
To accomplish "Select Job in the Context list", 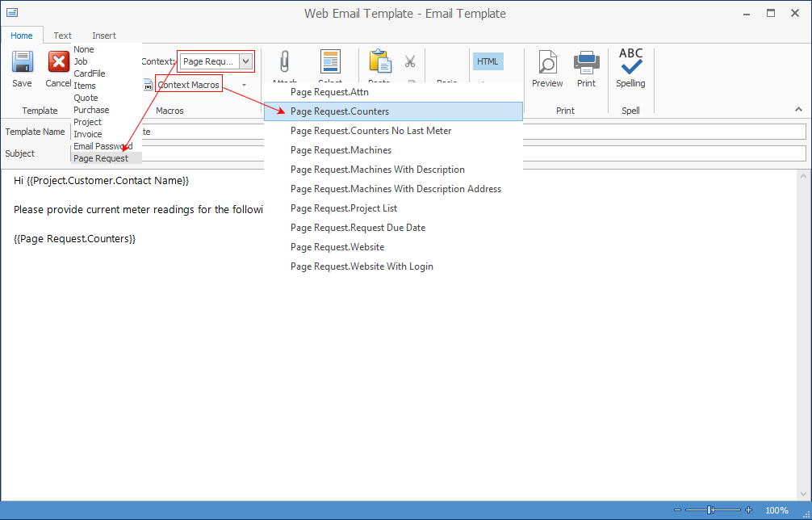I will [x=107, y=61].
